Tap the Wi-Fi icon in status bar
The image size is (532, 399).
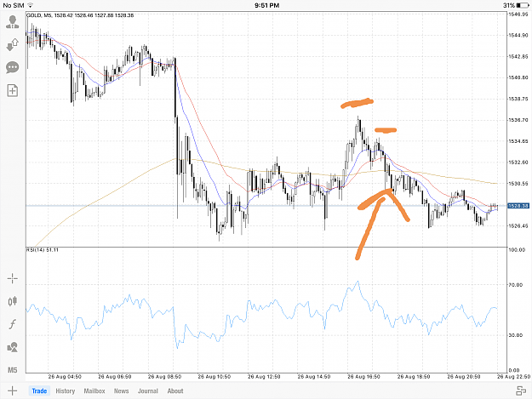click(x=30, y=5)
